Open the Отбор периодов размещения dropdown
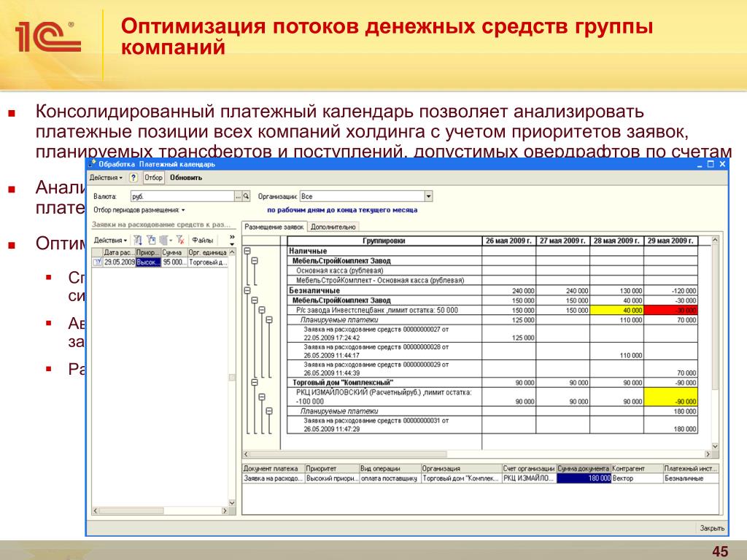Image resolution: width=747 pixels, height=560 pixels. point(139,210)
